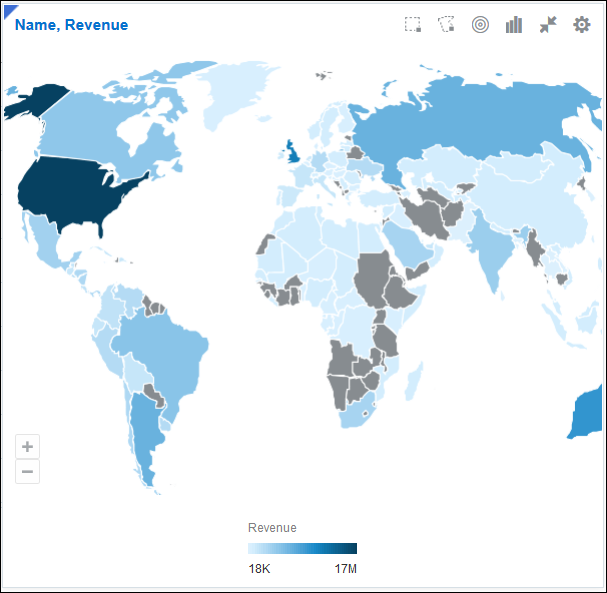Viewport: 607px width, 593px height.
Task: Select the United States on map
Action: click(x=74, y=192)
